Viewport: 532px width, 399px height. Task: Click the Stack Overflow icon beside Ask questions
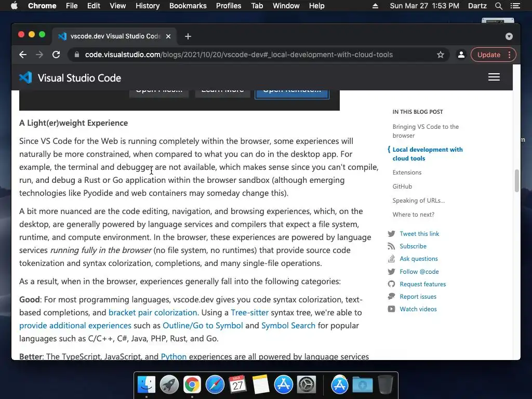coord(391,259)
